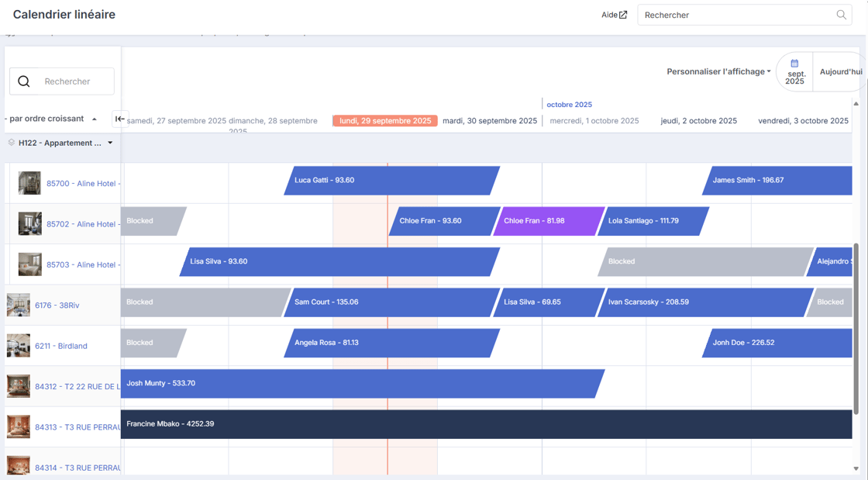
Task: Select vendredi, 3 octobre 2025 date header
Action: 803,121
